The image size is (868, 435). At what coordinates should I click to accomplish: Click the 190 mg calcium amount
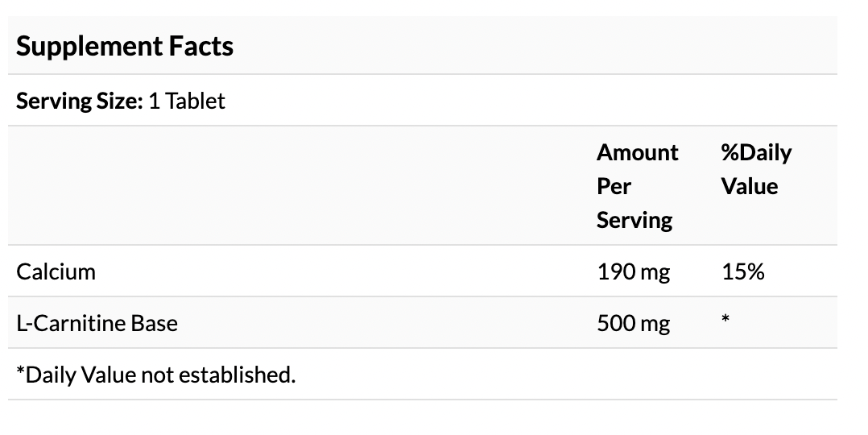(633, 271)
